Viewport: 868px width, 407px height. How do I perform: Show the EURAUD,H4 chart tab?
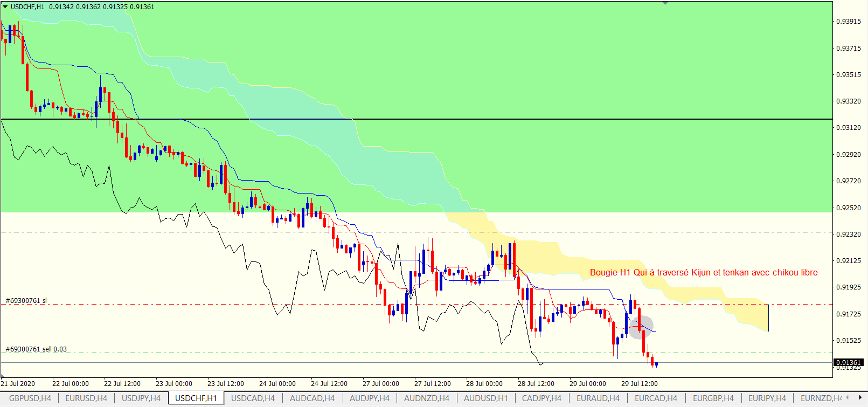[598, 398]
